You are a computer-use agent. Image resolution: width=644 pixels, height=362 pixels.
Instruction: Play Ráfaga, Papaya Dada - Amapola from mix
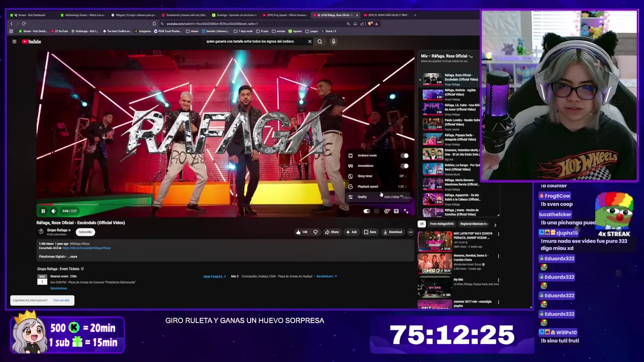click(450, 139)
